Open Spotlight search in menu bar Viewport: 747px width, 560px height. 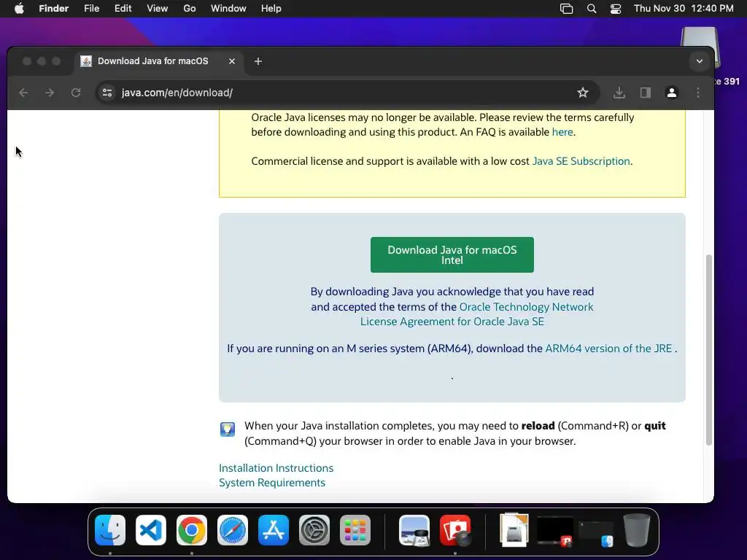click(591, 9)
